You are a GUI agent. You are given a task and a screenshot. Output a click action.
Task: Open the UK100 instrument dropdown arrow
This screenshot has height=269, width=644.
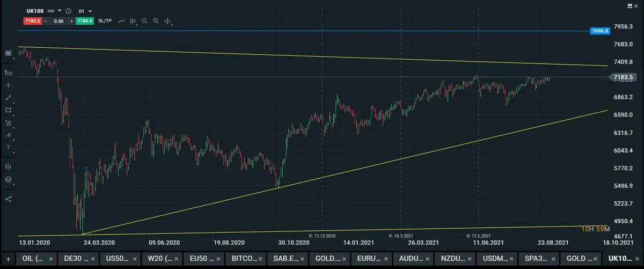[60, 11]
